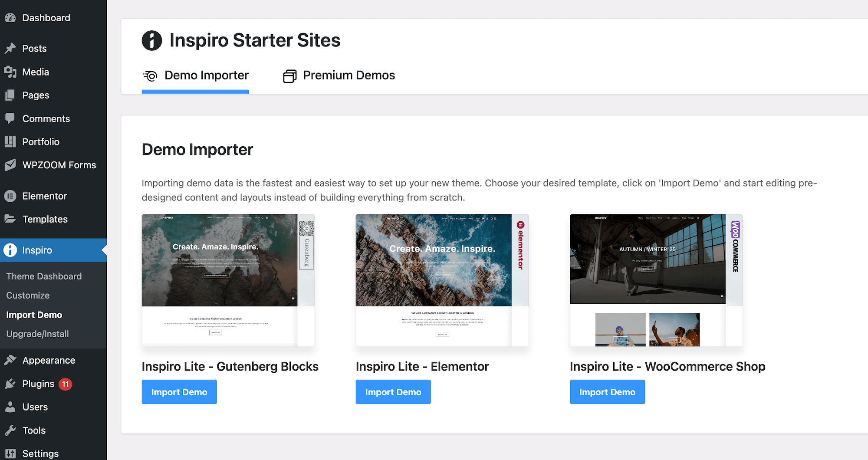The height and width of the screenshot is (460, 868).
Task: Import the WooCommerce Shop demo
Action: click(607, 392)
